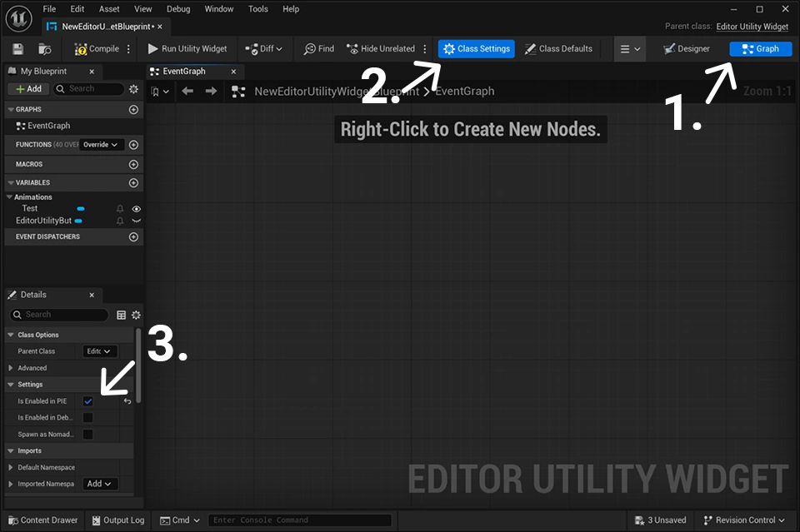Run Utility Widget
The height and width of the screenshot is (532, 800).
pyautogui.click(x=187, y=49)
